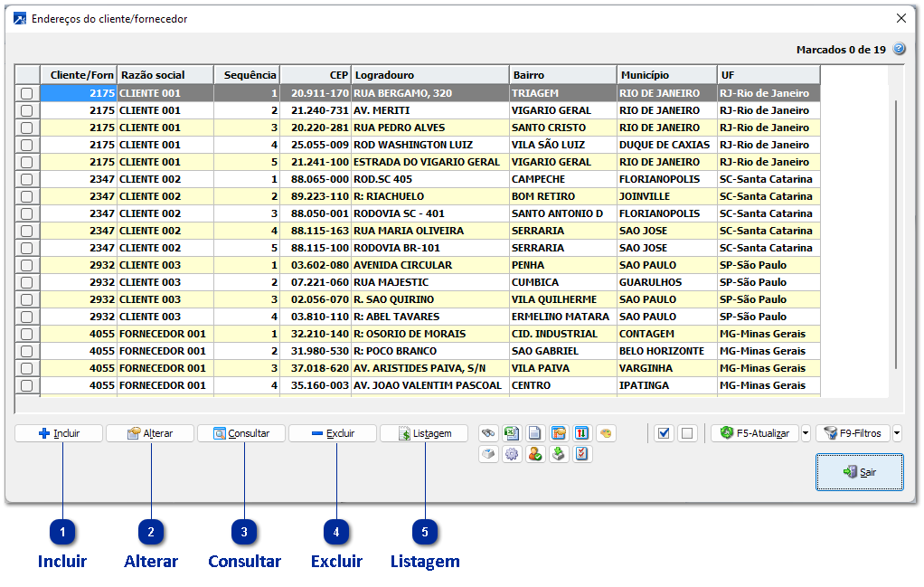Viewport: 924px width, 587px height.
Task: Open the help icon next to Marcados
Action: point(899,50)
